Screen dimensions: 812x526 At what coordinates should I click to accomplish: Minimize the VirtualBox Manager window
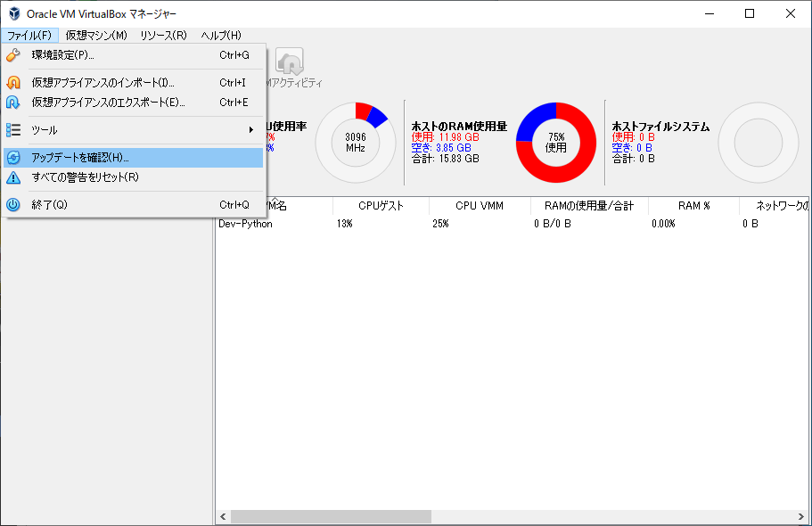click(x=709, y=13)
